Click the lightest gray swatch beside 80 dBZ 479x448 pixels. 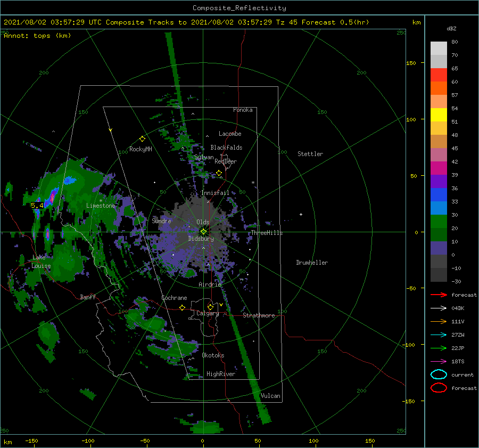click(x=439, y=48)
